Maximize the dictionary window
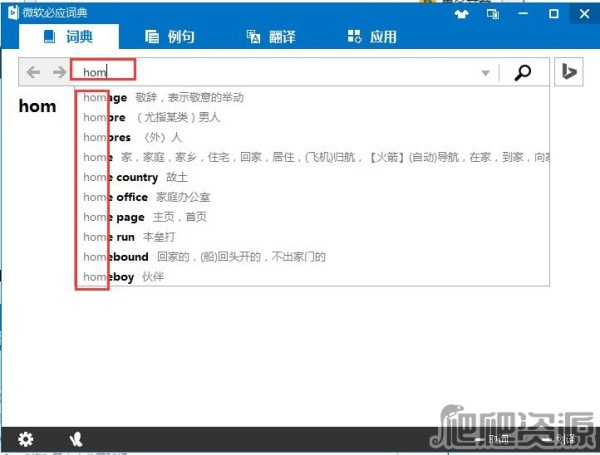600x455 pixels. (553, 14)
